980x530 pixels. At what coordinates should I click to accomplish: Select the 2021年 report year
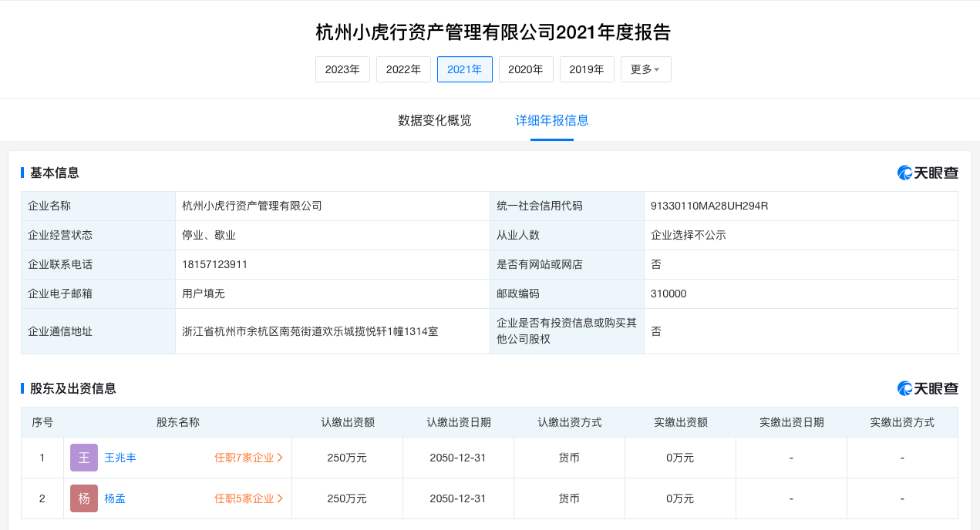(464, 69)
